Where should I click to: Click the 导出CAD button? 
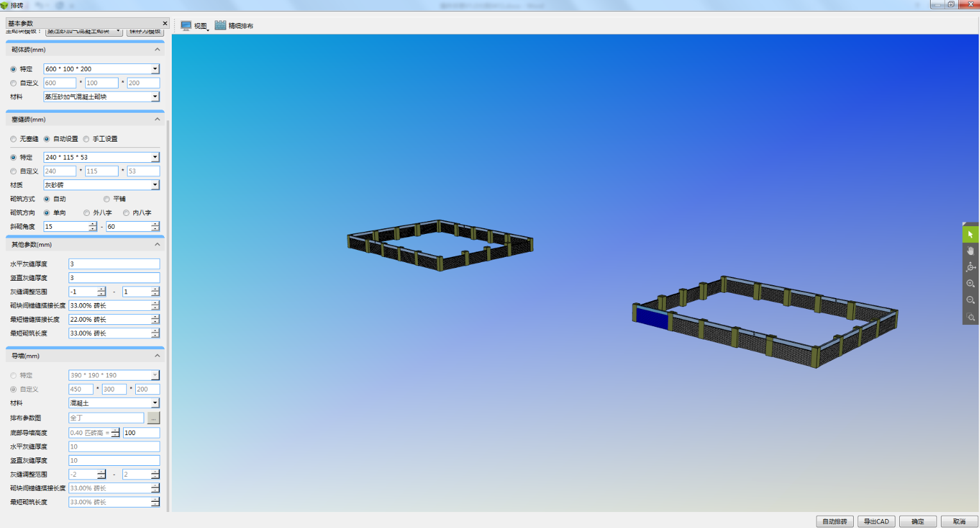(876, 522)
